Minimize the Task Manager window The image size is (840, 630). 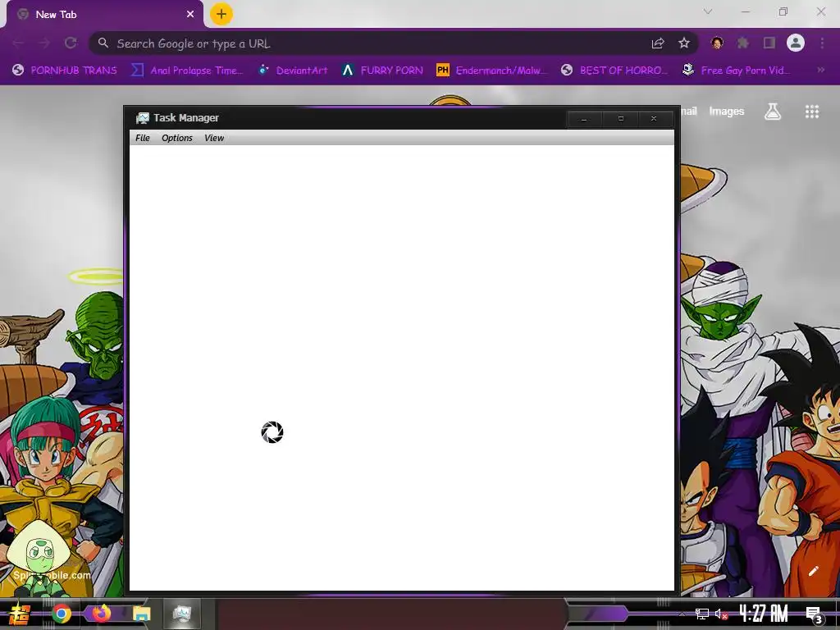coord(584,119)
